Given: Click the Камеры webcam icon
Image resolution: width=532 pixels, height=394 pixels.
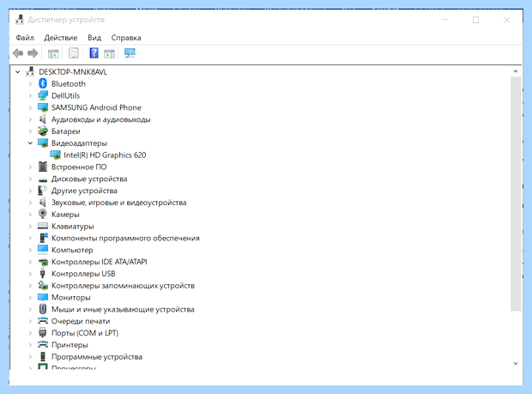Looking at the screenshot, I should click(x=43, y=214).
